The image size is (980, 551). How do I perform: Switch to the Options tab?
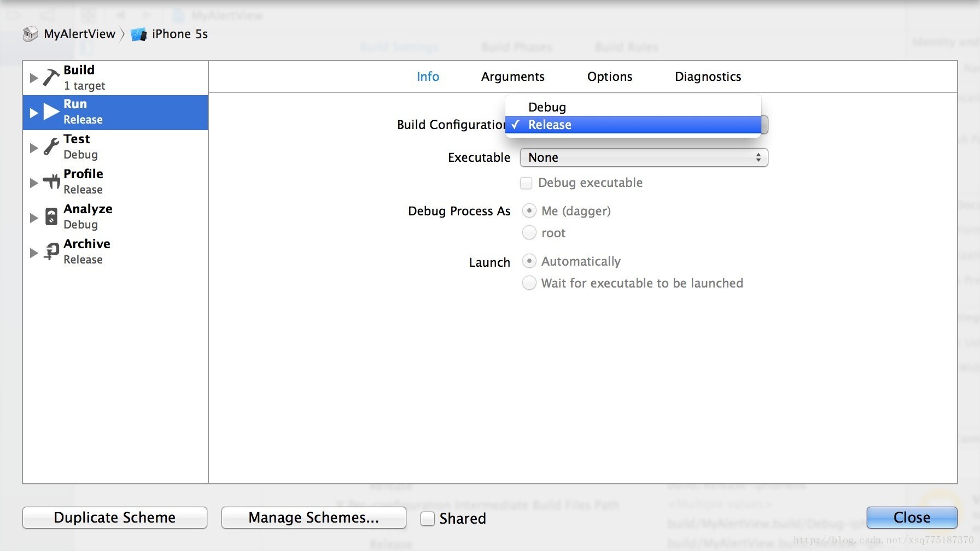(610, 77)
